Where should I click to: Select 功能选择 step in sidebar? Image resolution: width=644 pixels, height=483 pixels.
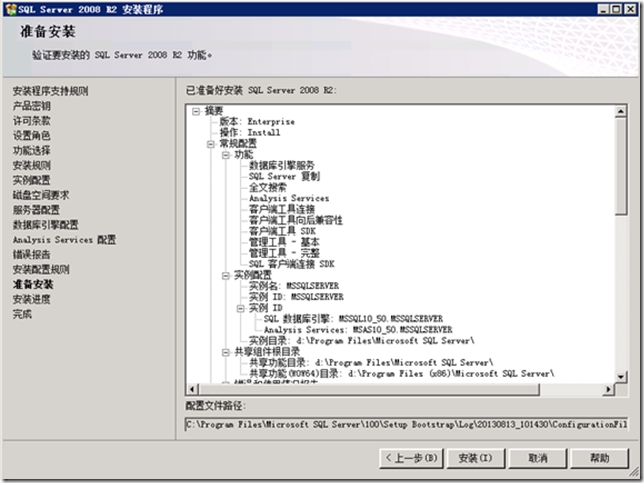pyautogui.click(x=32, y=150)
